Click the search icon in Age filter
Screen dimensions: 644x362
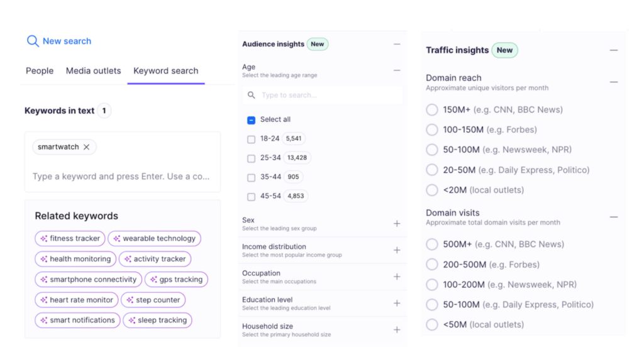click(x=252, y=96)
